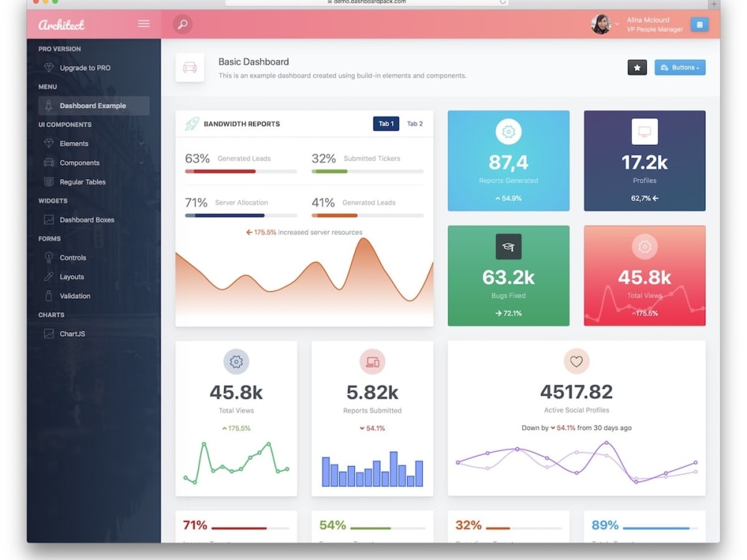Toggle the sidebar hamburger menu

click(x=144, y=24)
